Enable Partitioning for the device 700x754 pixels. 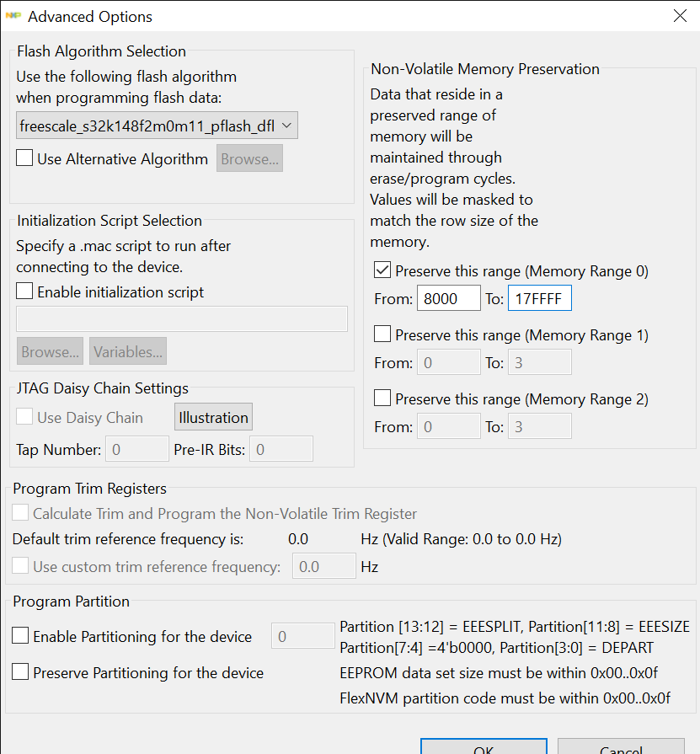22,637
